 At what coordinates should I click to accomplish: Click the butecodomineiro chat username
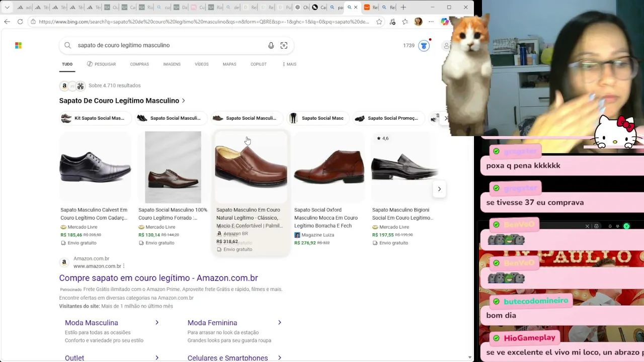tap(536, 301)
